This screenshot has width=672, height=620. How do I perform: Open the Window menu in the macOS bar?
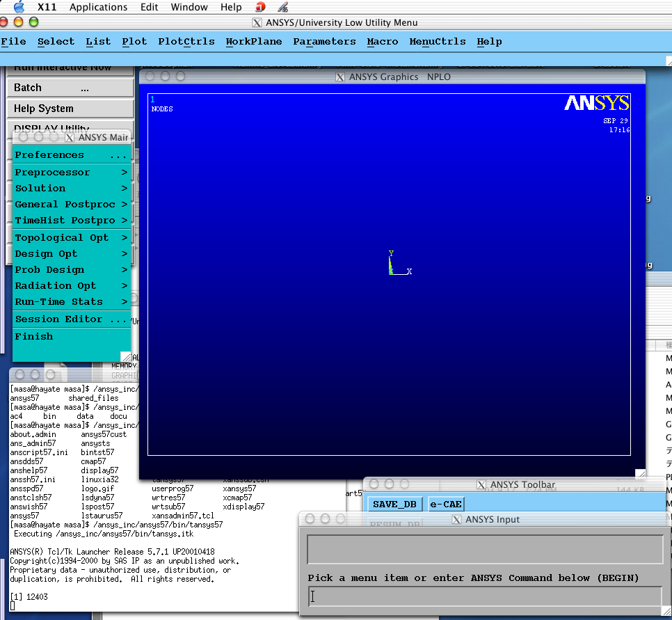coord(189,7)
